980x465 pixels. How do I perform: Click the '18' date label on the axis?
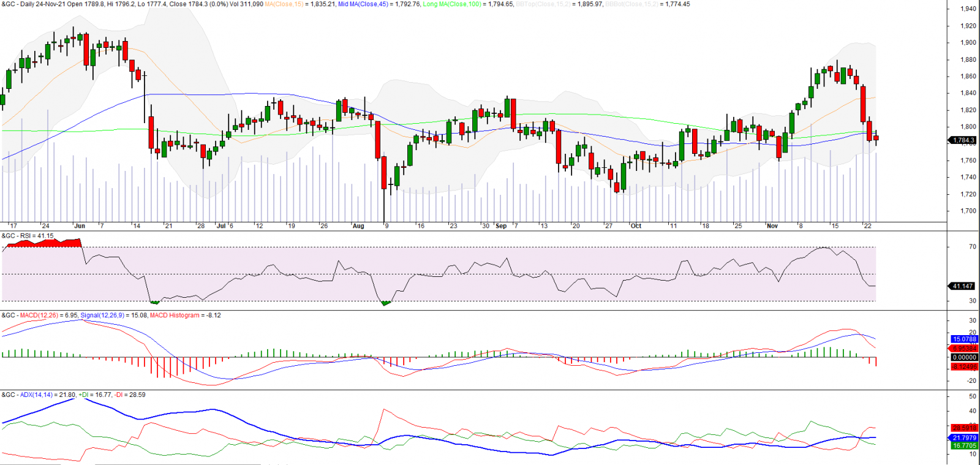pyautogui.click(x=706, y=226)
